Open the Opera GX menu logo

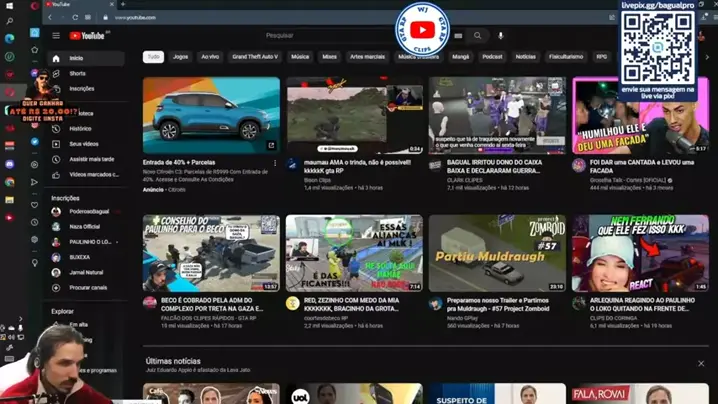point(34,6)
